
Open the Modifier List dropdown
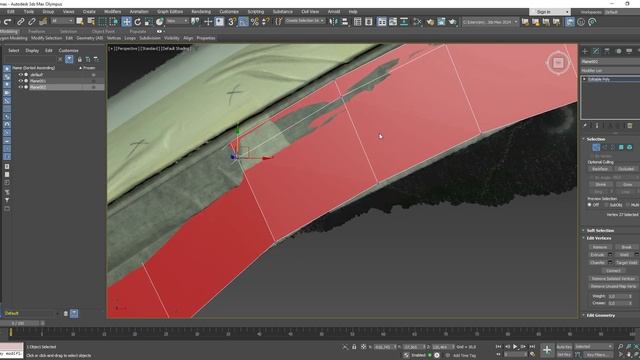point(611,70)
